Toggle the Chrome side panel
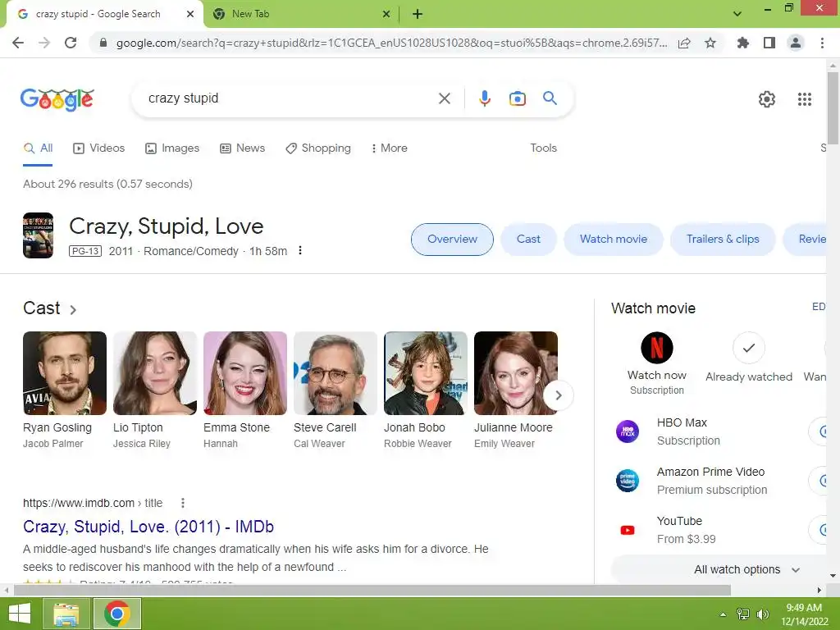Screen dimensions: 840x630 769,43
